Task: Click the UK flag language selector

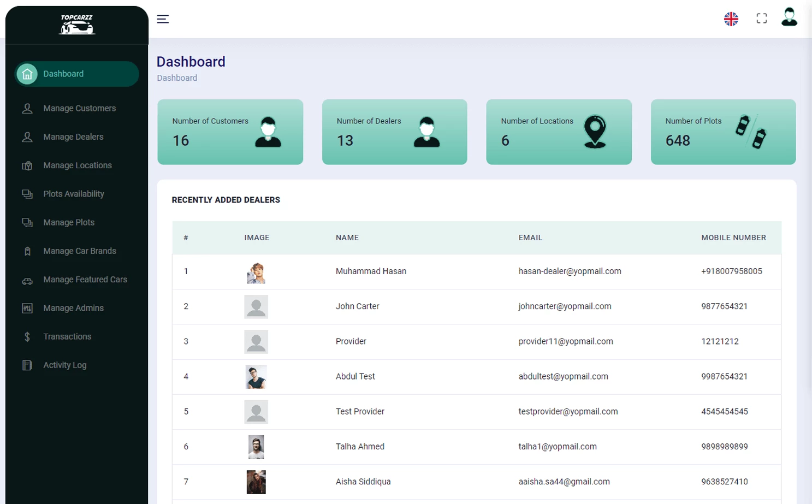Action: pyautogui.click(x=731, y=18)
